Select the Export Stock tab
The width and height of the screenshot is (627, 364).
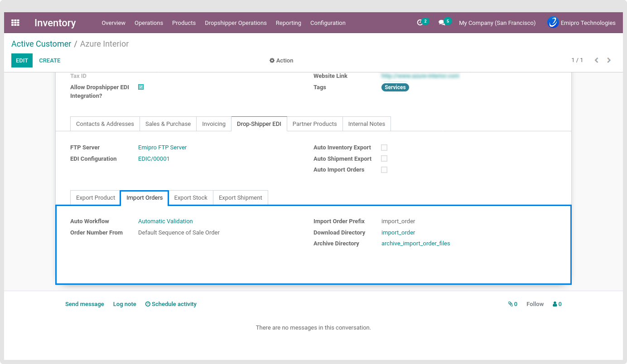(190, 198)
